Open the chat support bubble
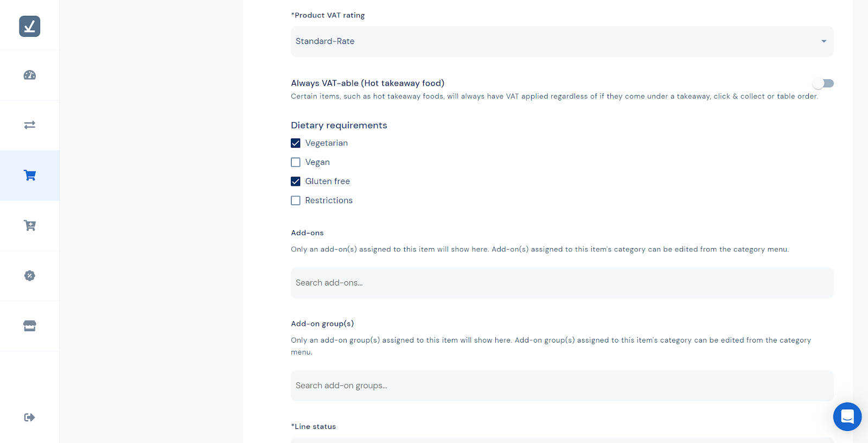Viewport: 868px width, 443px height. click(x=847, y=416)
